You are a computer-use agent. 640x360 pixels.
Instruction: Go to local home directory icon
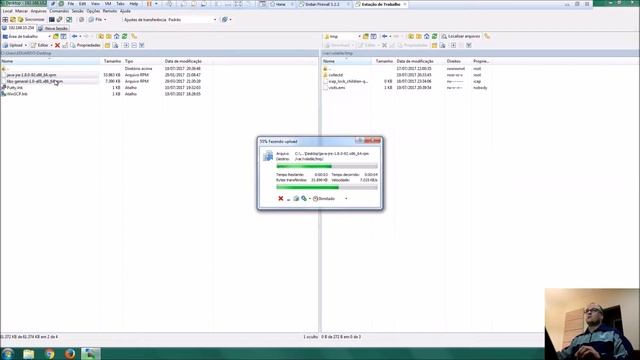117,36
